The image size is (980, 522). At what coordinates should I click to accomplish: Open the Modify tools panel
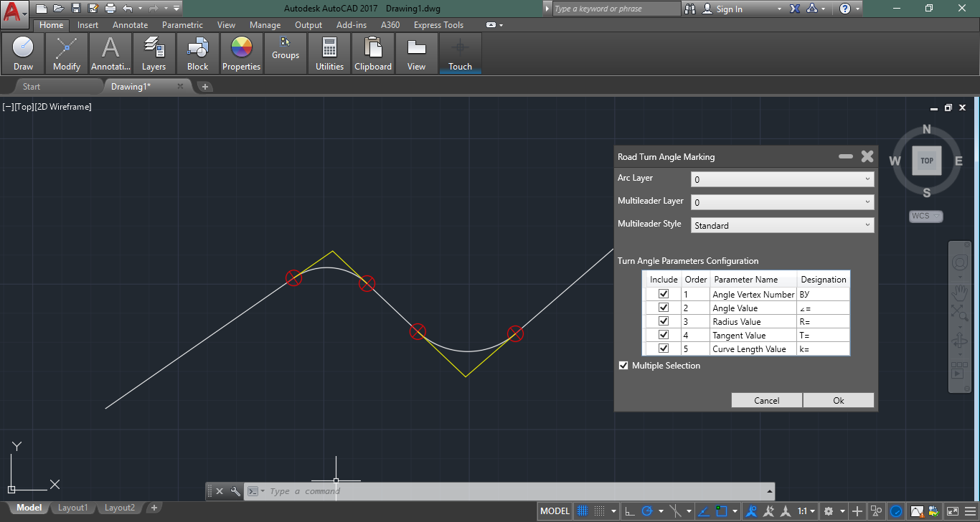[x=67, y=53]
